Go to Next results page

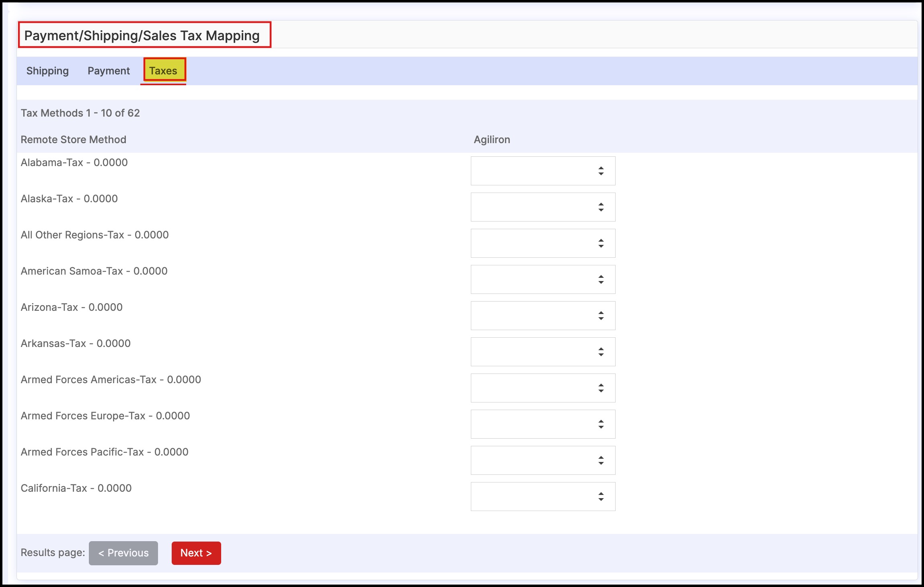[x=196, y=553]
